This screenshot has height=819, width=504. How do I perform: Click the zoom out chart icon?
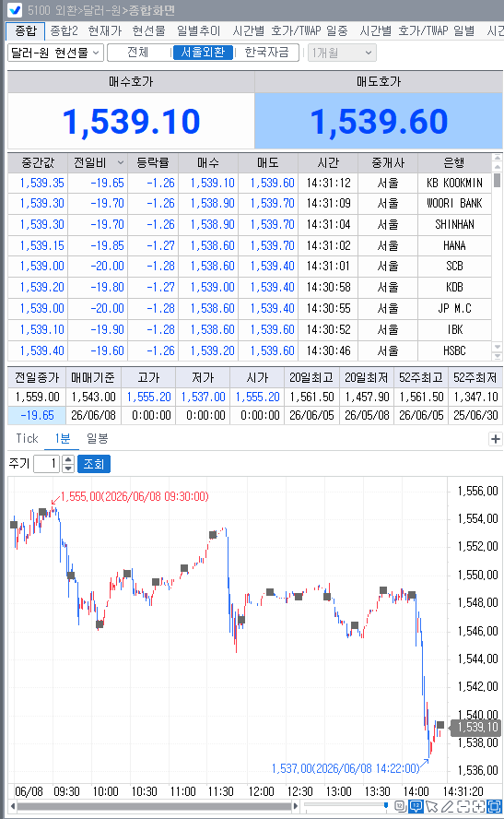click(463, 807)
